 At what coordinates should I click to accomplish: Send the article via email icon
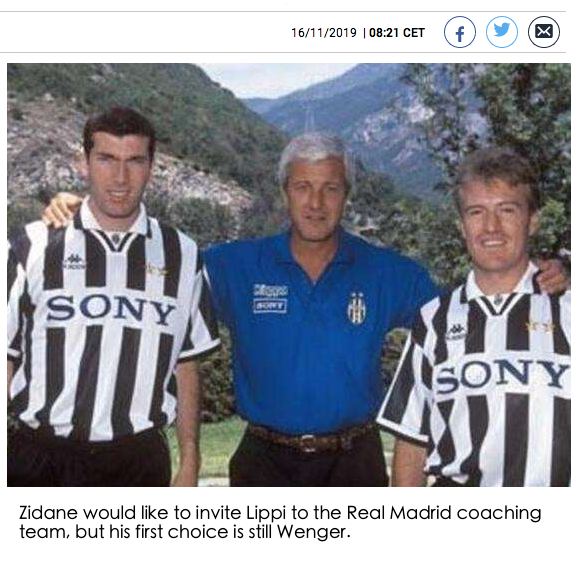[x=544, y=32]
